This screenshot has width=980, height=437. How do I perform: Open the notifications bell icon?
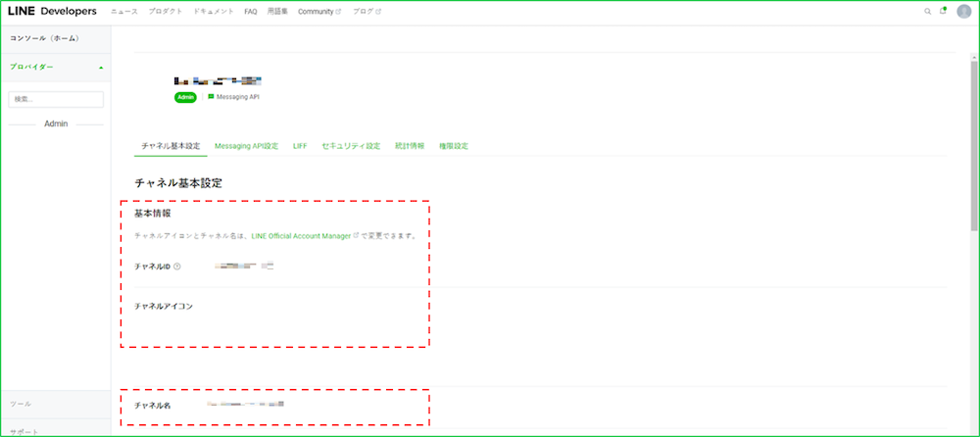[x=943, y=11]
